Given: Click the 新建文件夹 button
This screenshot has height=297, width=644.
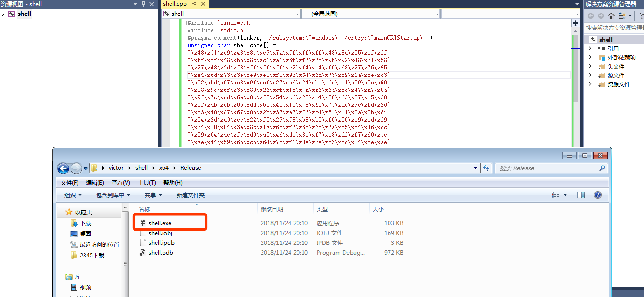Looking at the screenshot, I should (190, 195).
